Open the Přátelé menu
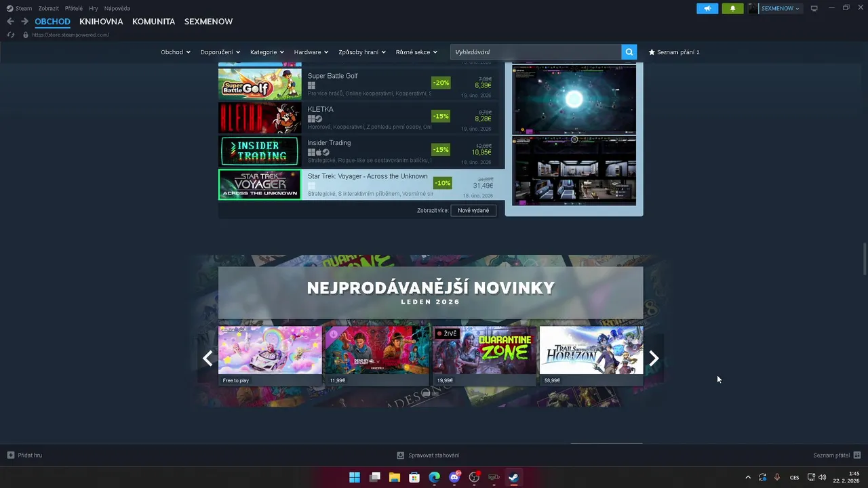868x488 pixels. [74, 8]
